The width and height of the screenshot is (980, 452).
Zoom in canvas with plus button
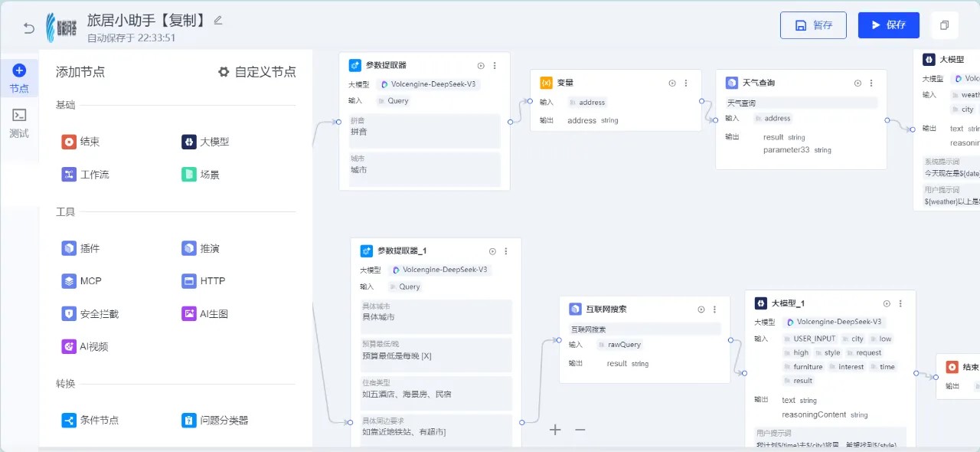555,430
